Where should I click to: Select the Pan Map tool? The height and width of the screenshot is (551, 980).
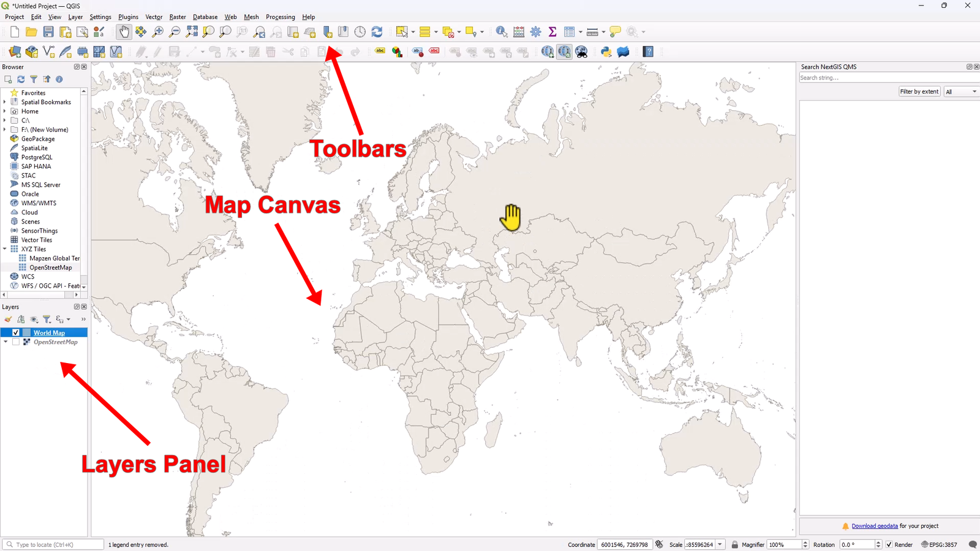124,31
